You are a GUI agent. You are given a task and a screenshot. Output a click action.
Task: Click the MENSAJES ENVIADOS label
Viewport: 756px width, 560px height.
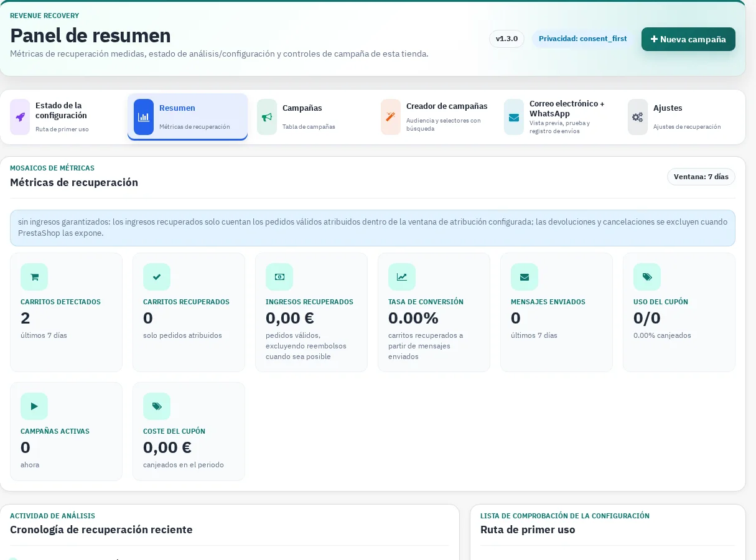point(548,302)
